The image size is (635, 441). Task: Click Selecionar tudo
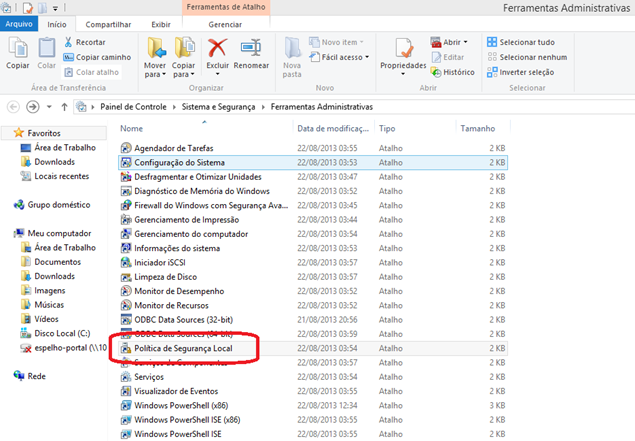[521, 42]
